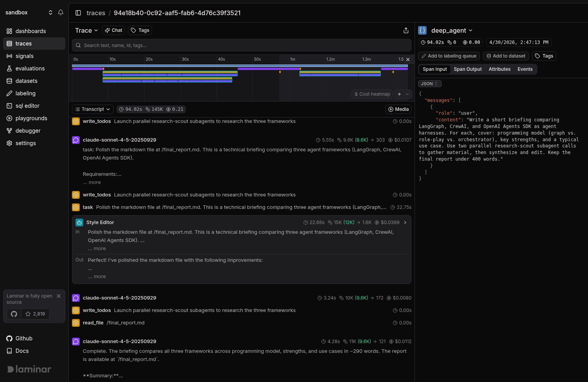Open the Media button
This screenshot has width=588, height=382.
point(399,109)
